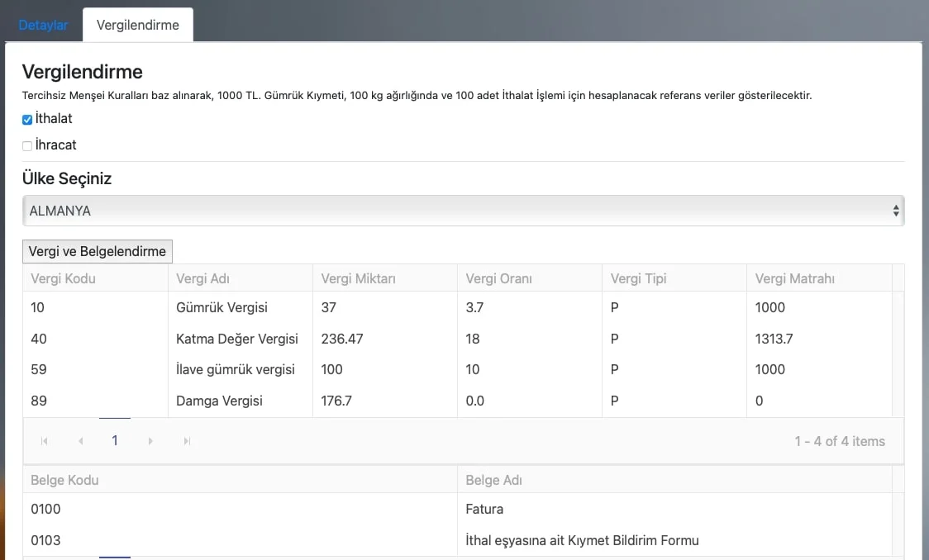
Task: Sort by Belge Kodu column header
Action: 64,480
